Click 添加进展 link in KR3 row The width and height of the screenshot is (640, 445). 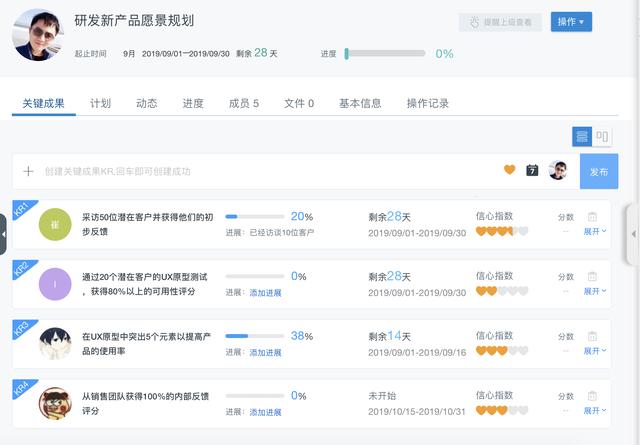(x=265, y=352)
